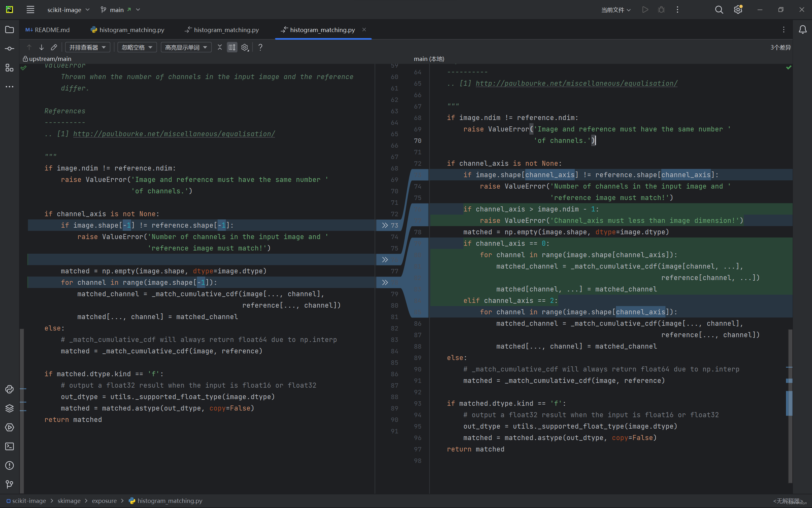Open the Git tool window
This screenshot has width=812, height=508.
(x=10, y=484)
